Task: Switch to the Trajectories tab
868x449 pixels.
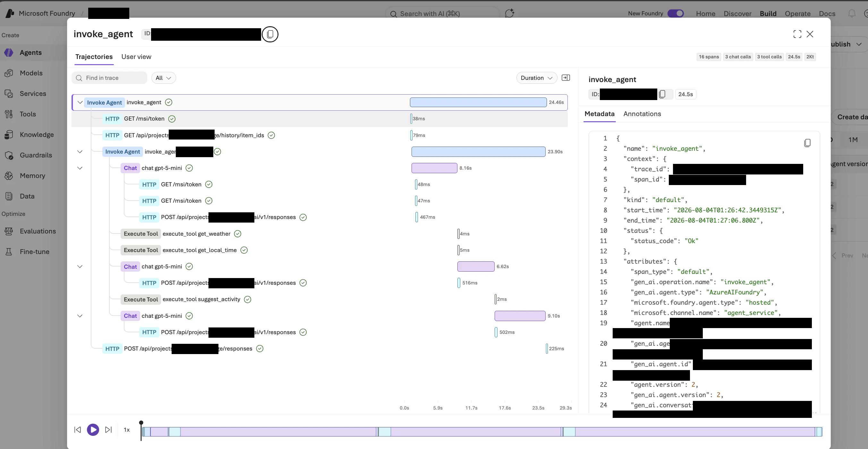Action: point(94,57)
